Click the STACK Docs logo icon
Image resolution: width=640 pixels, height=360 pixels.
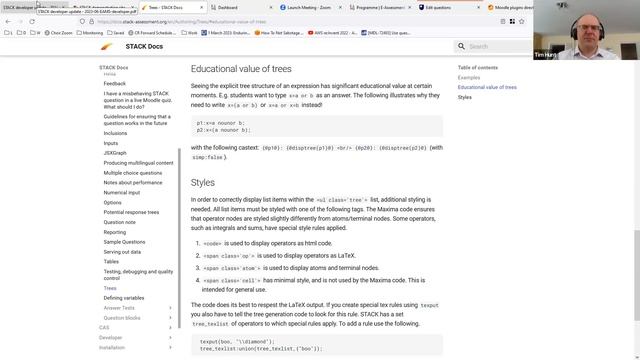[x=107, y=47]
